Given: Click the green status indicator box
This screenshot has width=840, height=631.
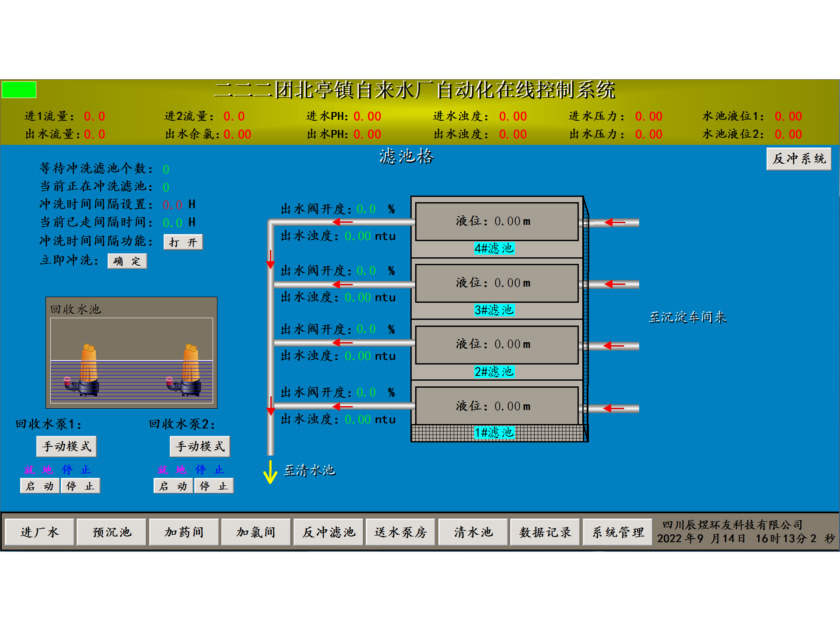Looking at the screenshot, I should point(19,90).
